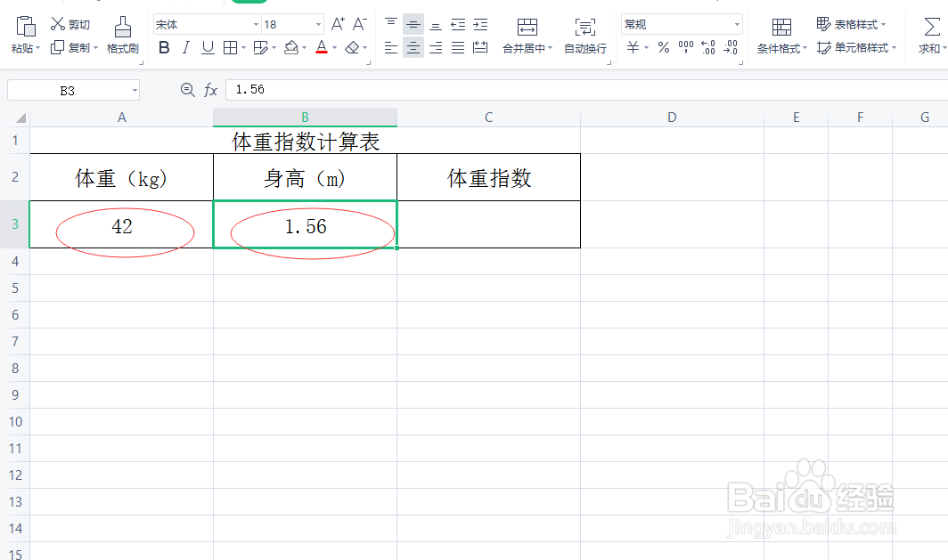Toggle italic formatting

(x=184, y=47)
